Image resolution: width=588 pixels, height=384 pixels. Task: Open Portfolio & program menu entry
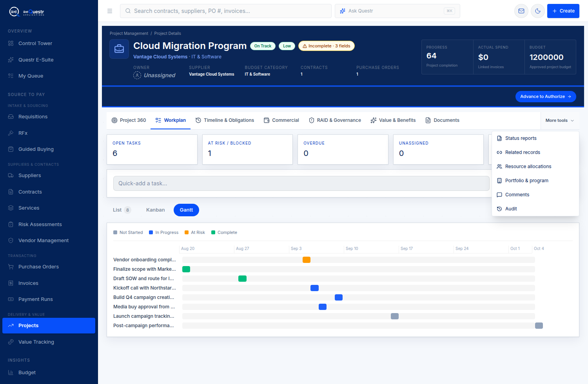[x=535, y=181]
